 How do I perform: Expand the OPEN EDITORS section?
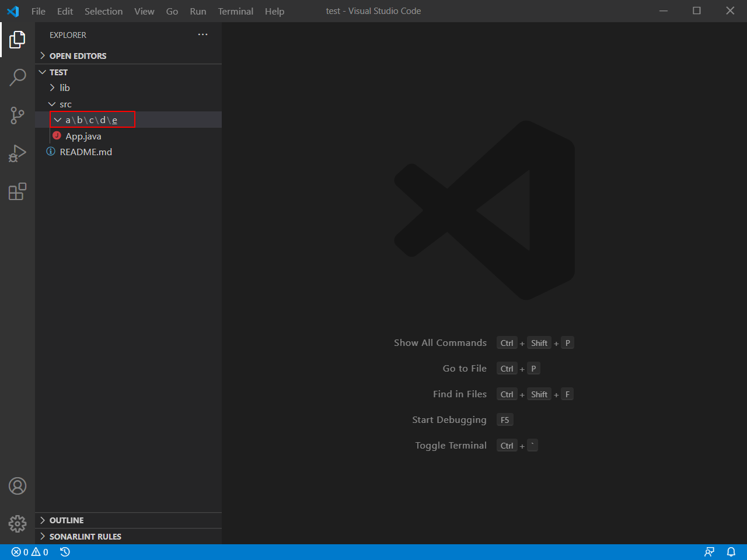(128, 56)
